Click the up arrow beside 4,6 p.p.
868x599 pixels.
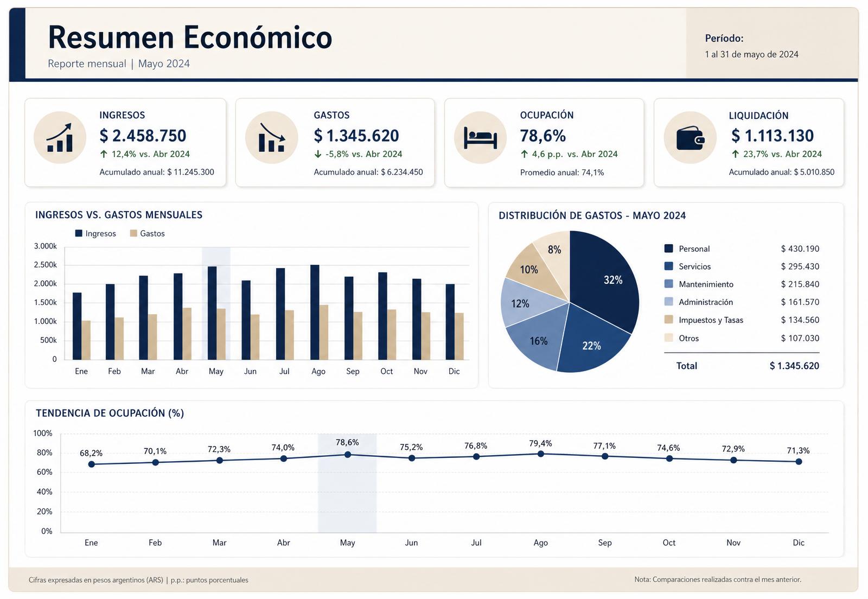(524, 154)
